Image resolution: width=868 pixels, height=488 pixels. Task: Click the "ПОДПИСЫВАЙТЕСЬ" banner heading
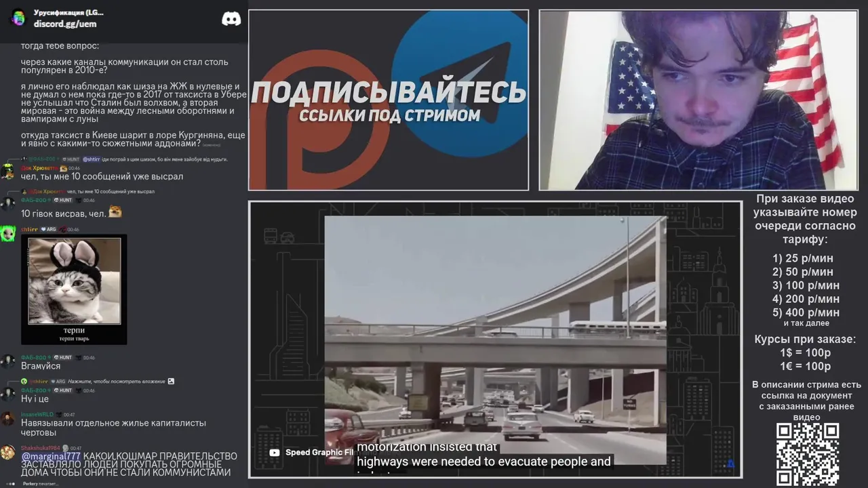389,92
